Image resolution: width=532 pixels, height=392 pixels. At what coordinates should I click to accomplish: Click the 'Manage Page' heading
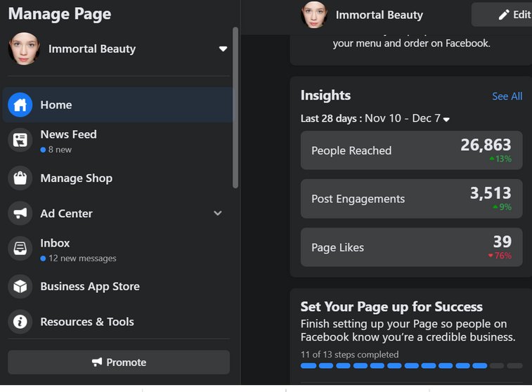pos(60,14)
